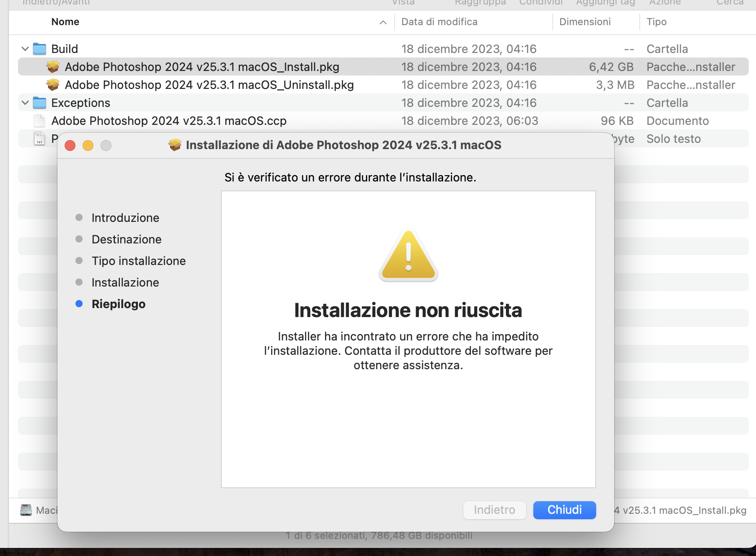756x556 pixels.
Task: Select the Tipo installazione step
Action: pyautogui.click(x=139, y=261)
